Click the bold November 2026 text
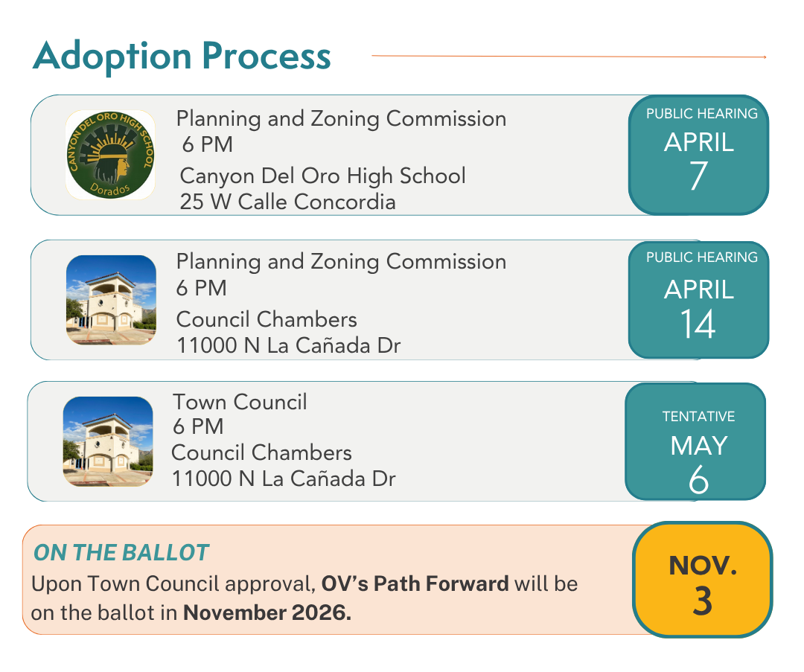This screenshot has height=672, width=804. 267,614
